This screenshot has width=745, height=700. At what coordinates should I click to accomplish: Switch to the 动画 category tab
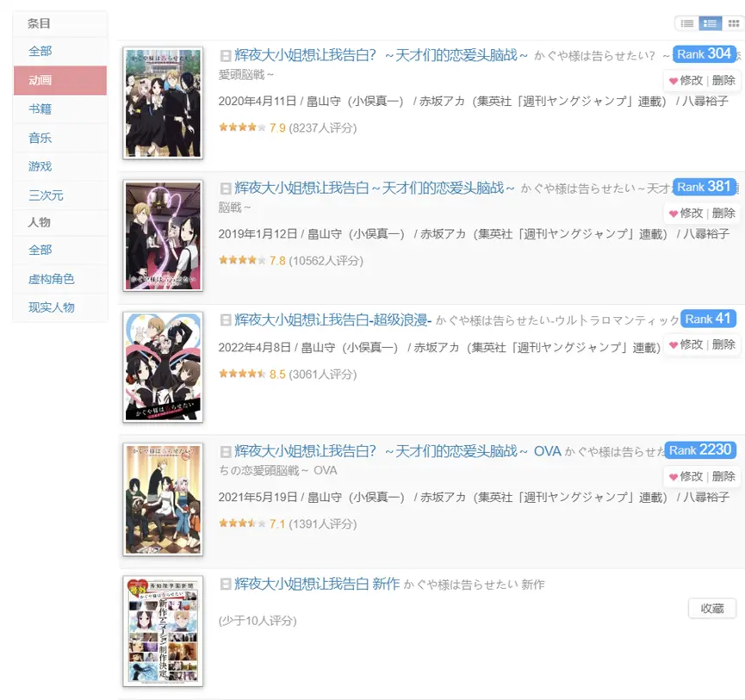[38, 80]
